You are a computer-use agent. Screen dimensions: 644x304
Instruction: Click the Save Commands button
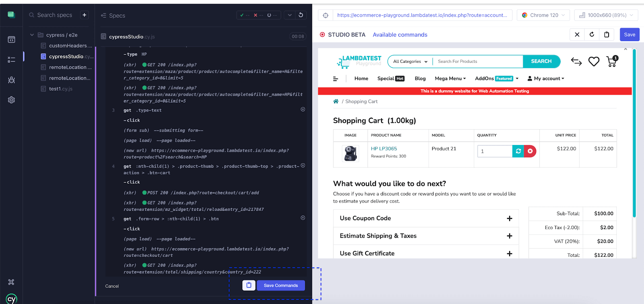(x=281, y=285)
